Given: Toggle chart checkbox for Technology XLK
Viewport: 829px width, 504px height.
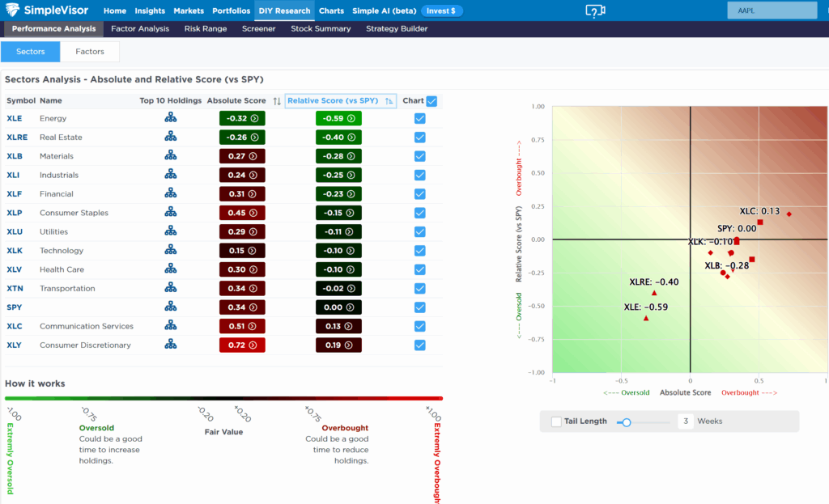Looking at the screenshot, I should [x=420, y=251].
